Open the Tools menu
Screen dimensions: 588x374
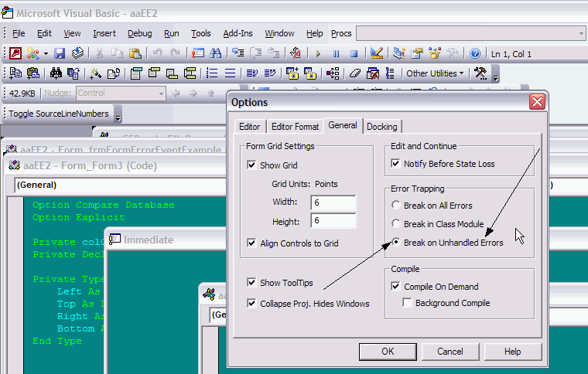(x=201, y=34)
